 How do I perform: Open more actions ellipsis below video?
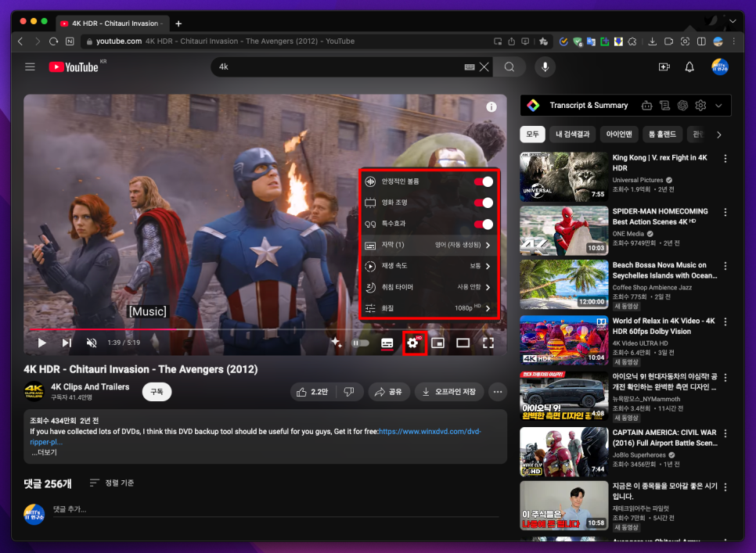point(498,392)
